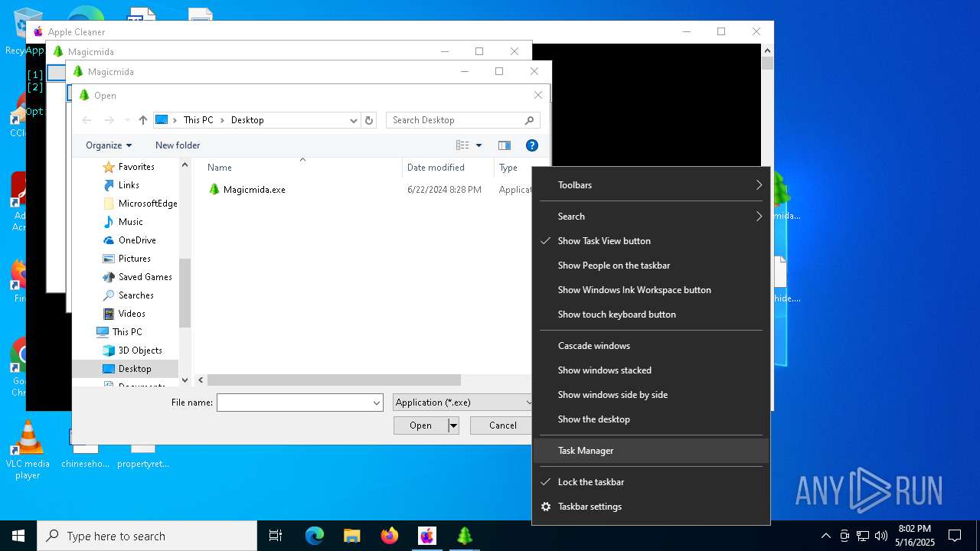The image size is (980, 551).
Task: Choose Show windows stacked
Action: click(651, 370)
